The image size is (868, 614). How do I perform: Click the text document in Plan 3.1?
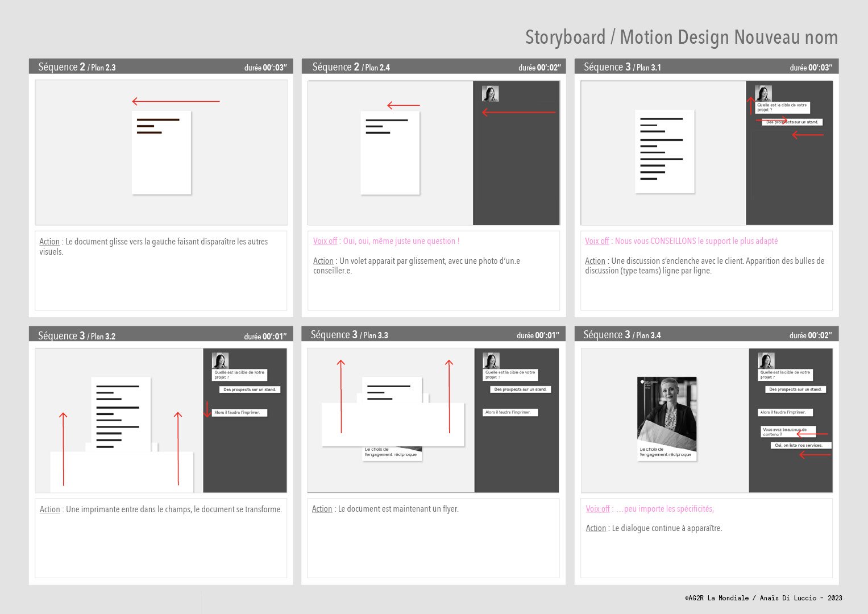tap(665, 151)
